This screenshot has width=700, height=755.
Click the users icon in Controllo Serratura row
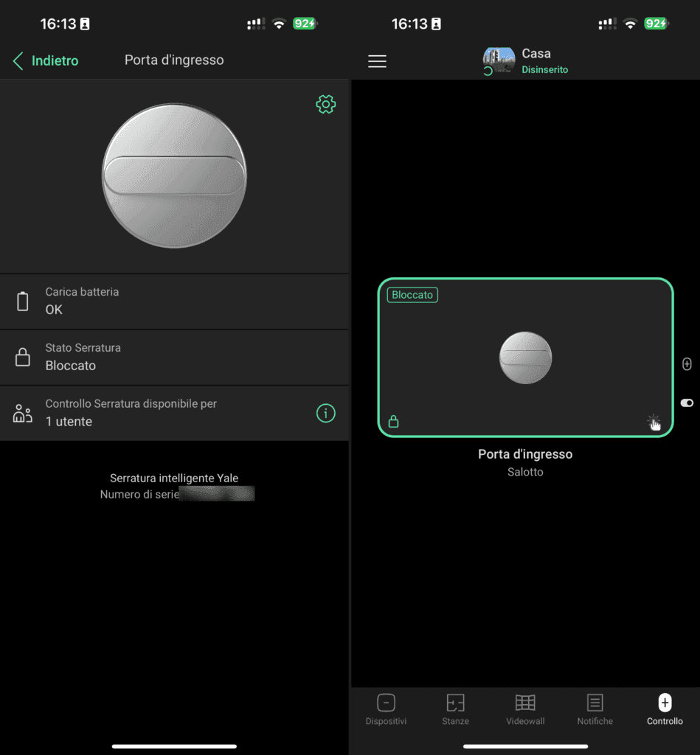23,414
